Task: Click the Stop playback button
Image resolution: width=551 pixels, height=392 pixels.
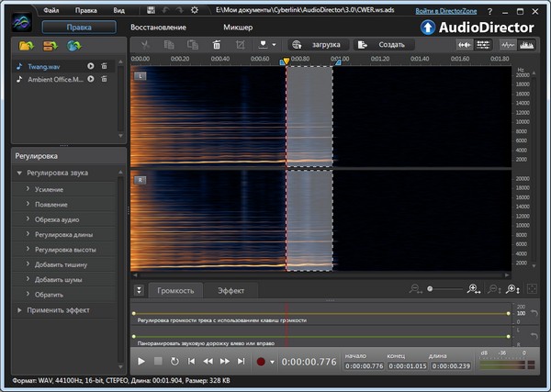Action: [x=157, y=362]
